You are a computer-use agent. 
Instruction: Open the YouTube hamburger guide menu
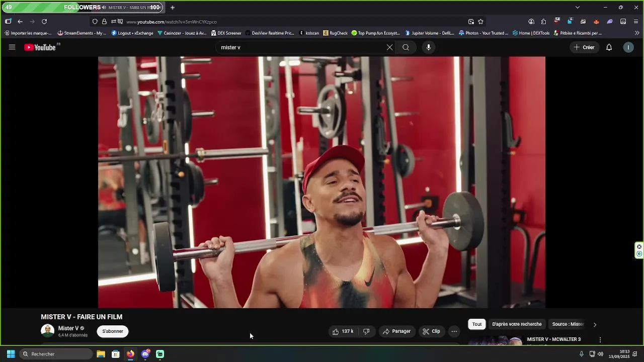12,47
